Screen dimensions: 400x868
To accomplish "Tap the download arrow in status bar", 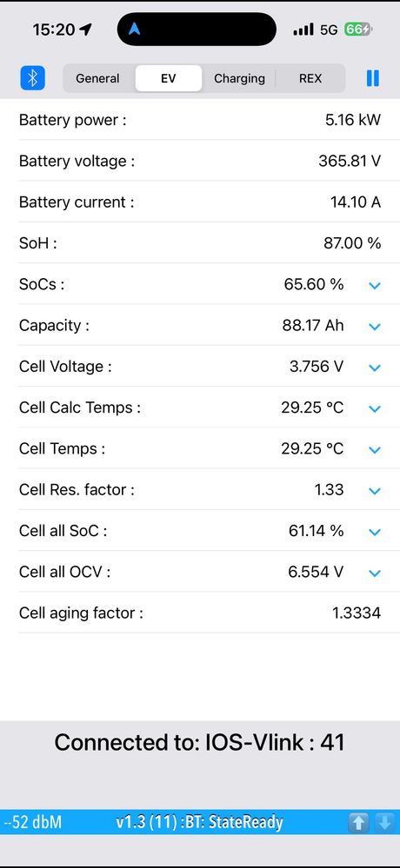I will (384, 822).
